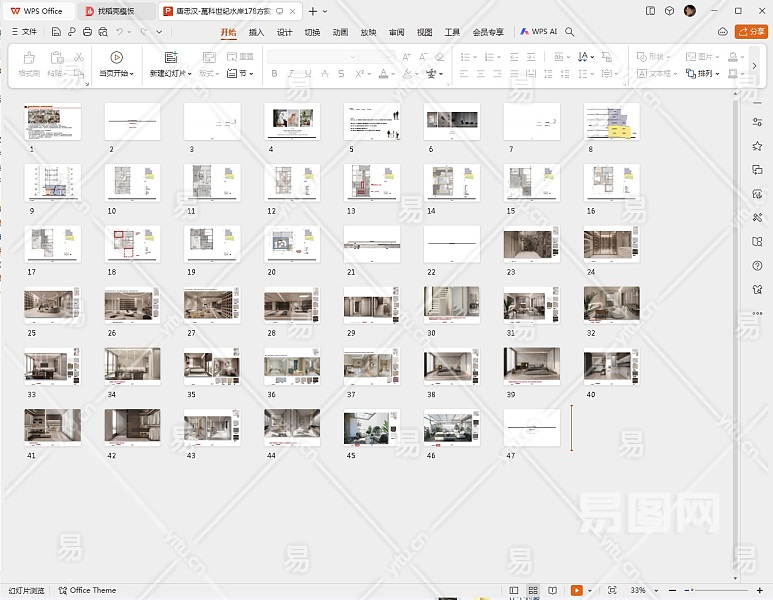Click the fit-to-window icon in status bar

612,590
